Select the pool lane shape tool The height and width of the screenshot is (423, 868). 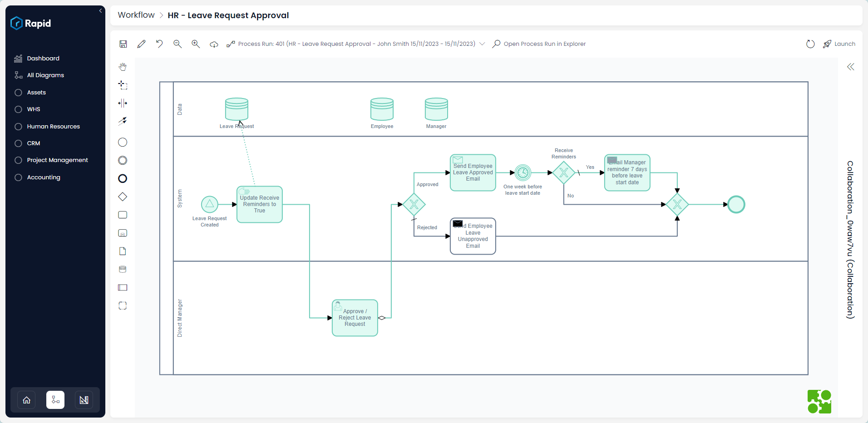coord(122,287)
